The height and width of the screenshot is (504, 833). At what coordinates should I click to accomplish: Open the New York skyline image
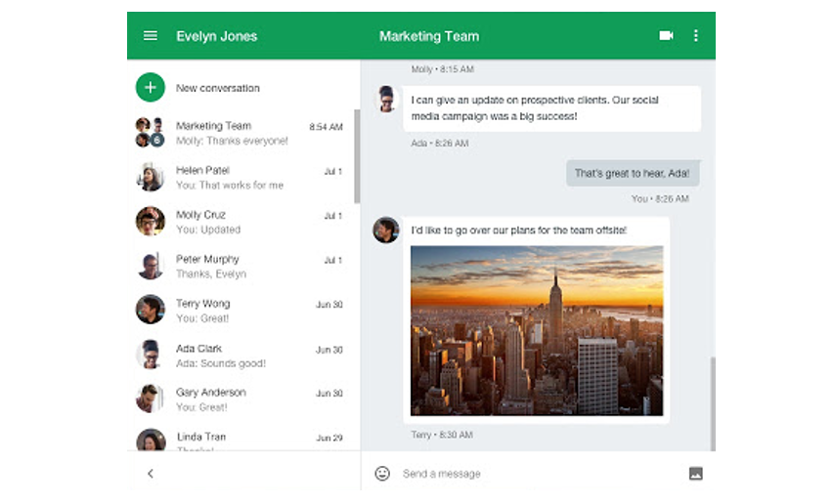(x=537, y=330)
